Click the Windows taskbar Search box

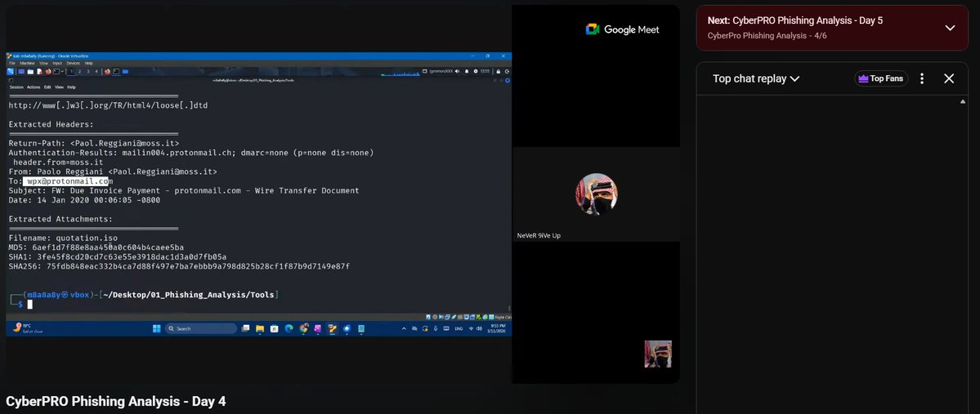pyautogui.click(x=201, y=328)
